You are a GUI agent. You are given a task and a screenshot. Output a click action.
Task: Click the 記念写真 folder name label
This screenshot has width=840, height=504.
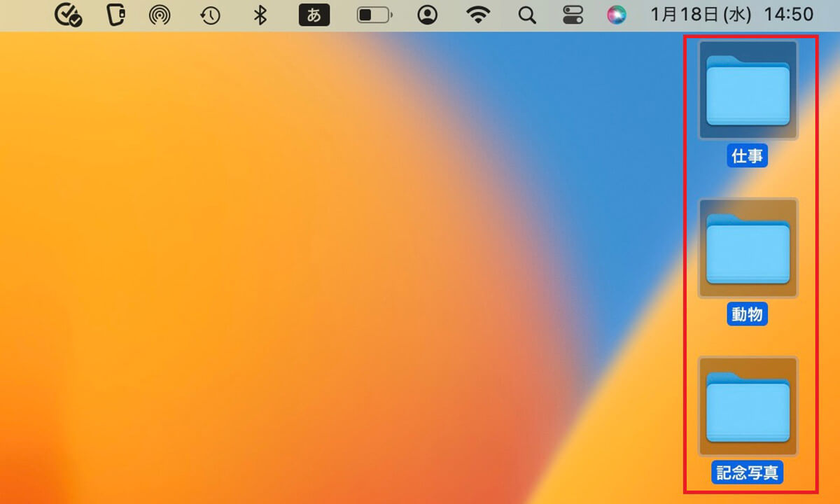(748, 472)
